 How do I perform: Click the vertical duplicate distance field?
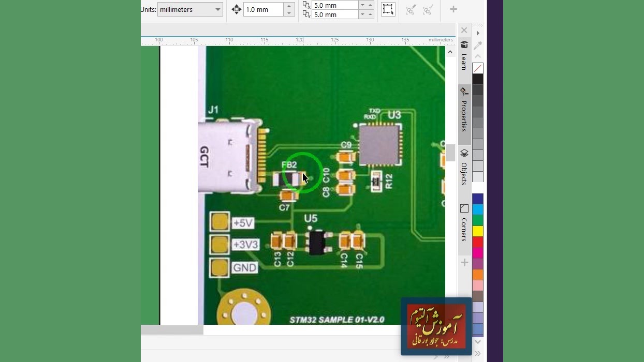click(x=335, y=14)
